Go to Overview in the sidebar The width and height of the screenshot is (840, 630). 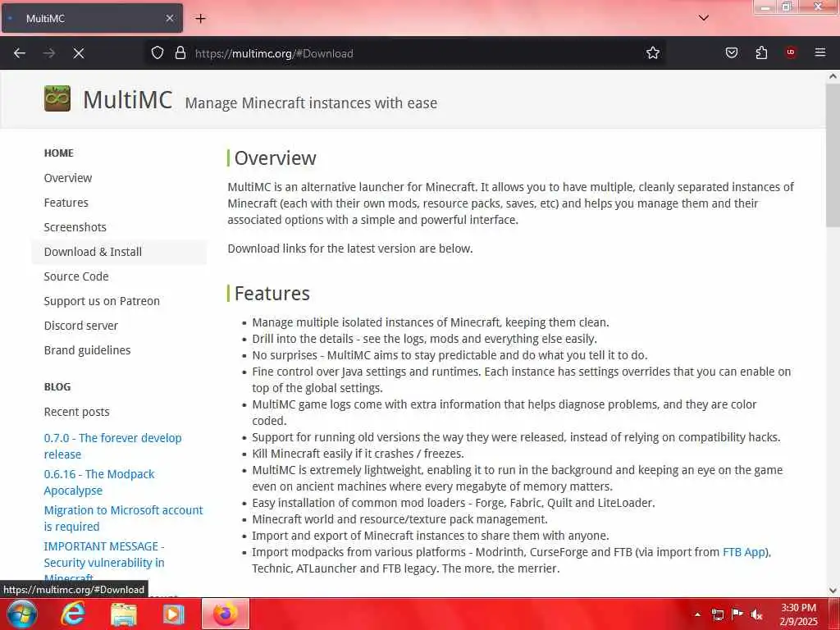[x=68, y=178]
